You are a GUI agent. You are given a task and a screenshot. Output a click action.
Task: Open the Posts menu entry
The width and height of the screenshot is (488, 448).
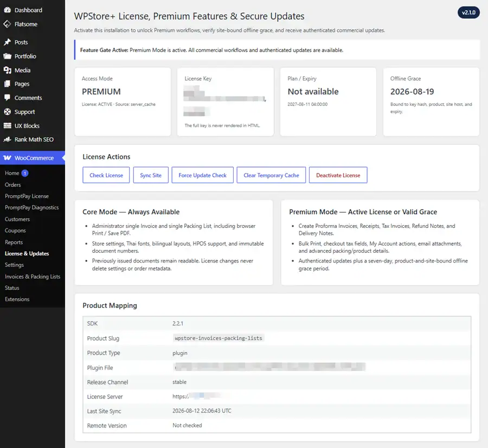[x=21, y=42]
